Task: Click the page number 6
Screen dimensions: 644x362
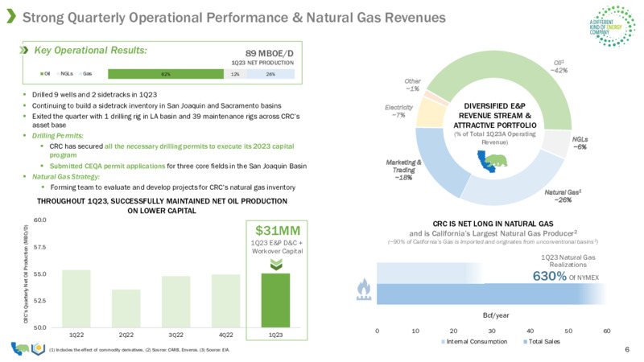Action: click(x=627, y=350)
